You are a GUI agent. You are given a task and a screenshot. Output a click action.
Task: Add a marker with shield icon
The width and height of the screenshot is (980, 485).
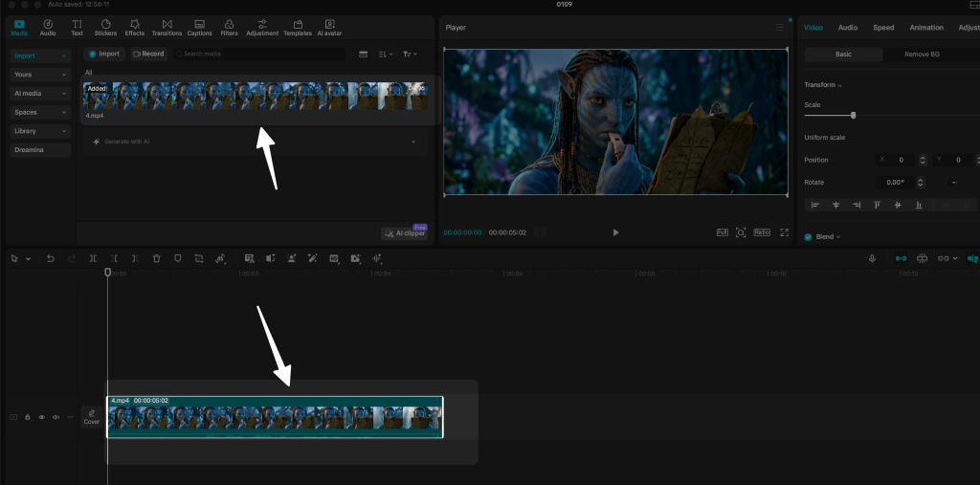click(177, 258)
